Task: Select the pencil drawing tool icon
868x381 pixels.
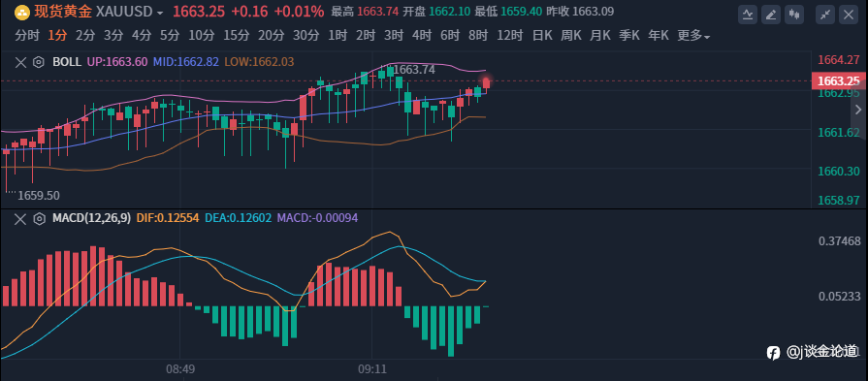Action: click(x=771, y=15)
